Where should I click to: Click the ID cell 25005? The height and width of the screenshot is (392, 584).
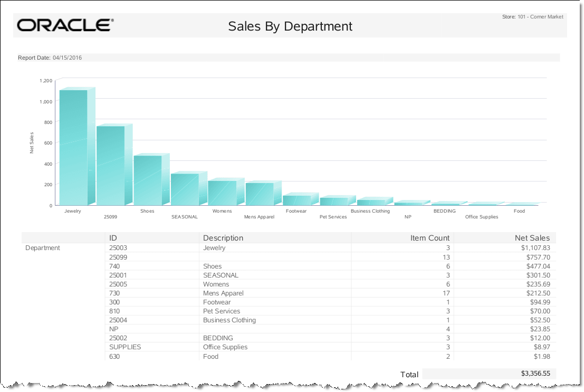[x=118, y=284]
